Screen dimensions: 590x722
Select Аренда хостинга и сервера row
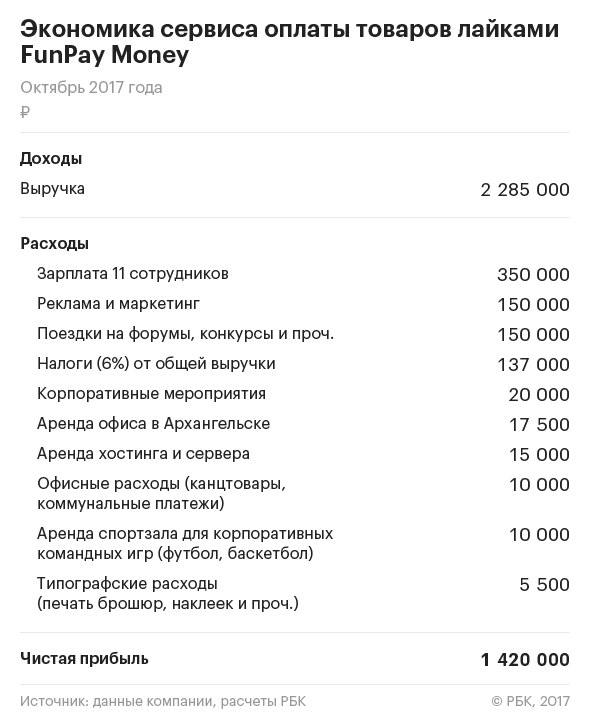click(x=295, y=454)
